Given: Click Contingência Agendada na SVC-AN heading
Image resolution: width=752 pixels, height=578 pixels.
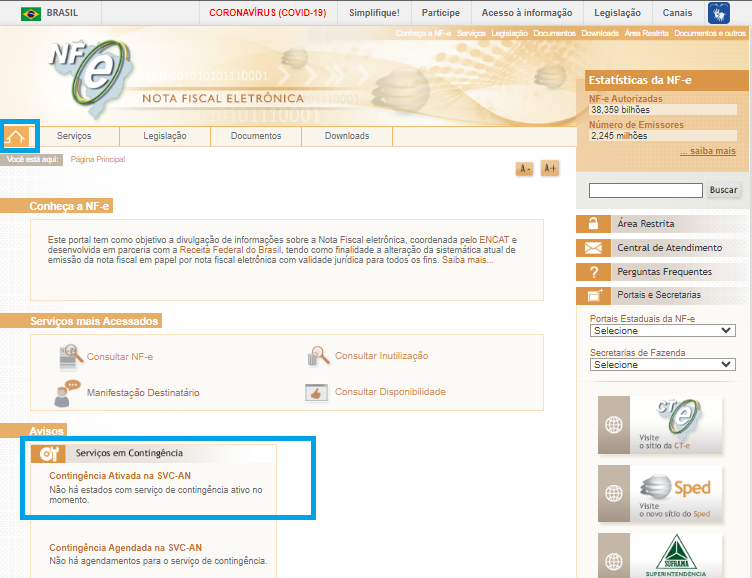Looking at the screenshot, I should 126,548.
